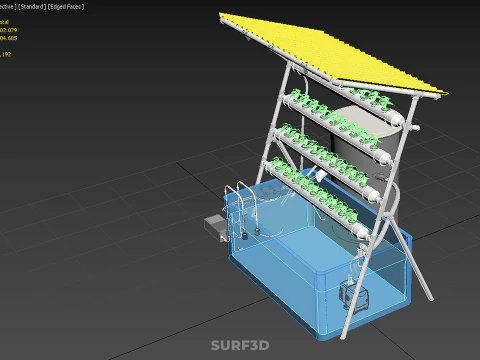Select the yellow solar panel roof
This screenshot has height=360, width=480.
coord(333,55)
